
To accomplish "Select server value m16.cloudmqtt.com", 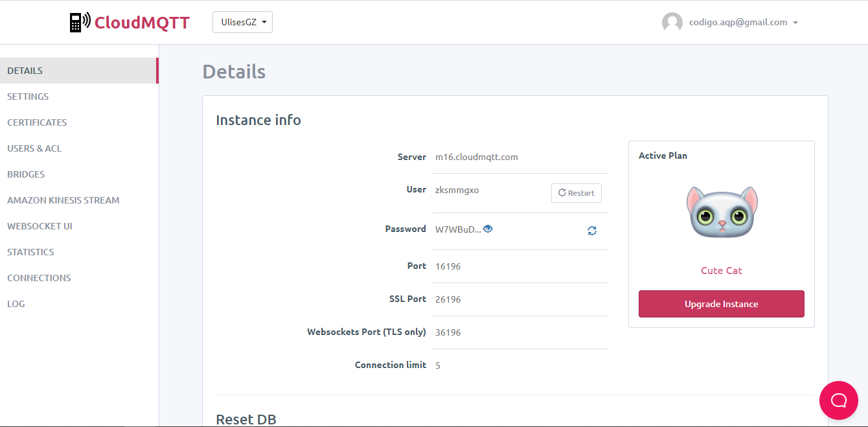I will (x=477, y=157).
